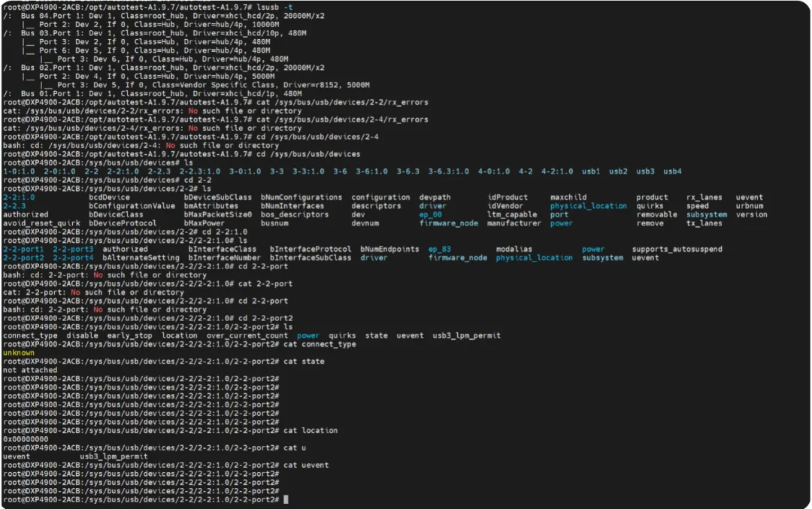Image resolution: width=812 pixels, height=509 pixels.
Task: Click the 'bMaxPacketSize0' file name
Action: (x=218, y=214)
